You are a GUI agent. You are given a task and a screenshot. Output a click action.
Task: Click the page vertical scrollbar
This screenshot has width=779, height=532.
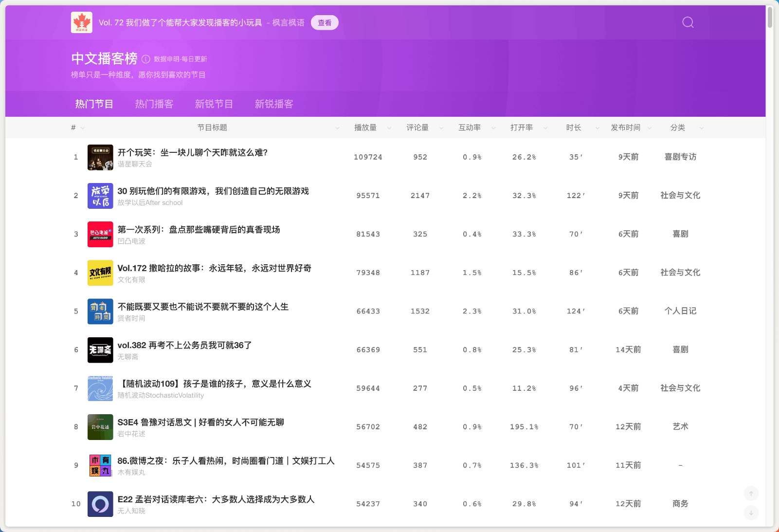point(770,18)
